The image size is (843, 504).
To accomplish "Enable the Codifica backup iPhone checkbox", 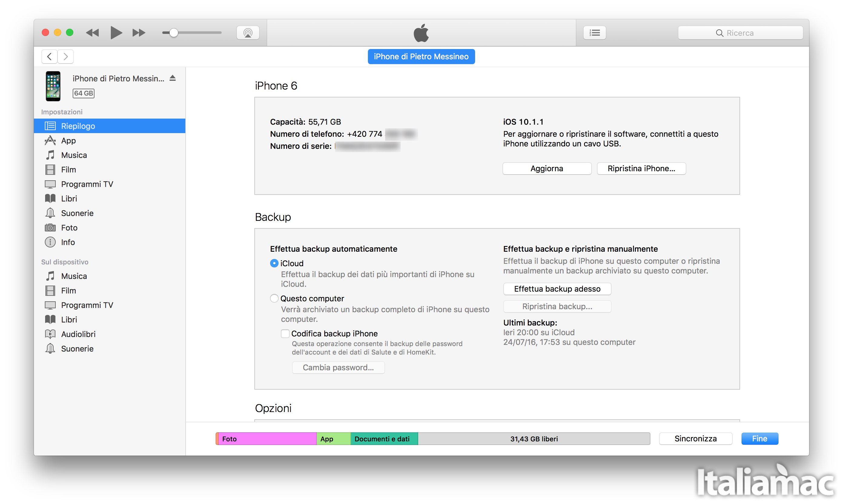I will click(285, 333).
